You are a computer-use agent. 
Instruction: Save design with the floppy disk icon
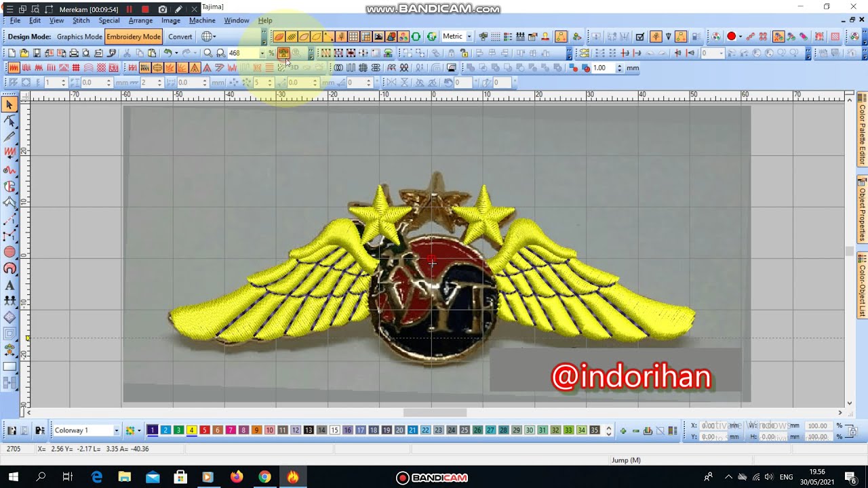pyautogui.click(x=37, y=53)
